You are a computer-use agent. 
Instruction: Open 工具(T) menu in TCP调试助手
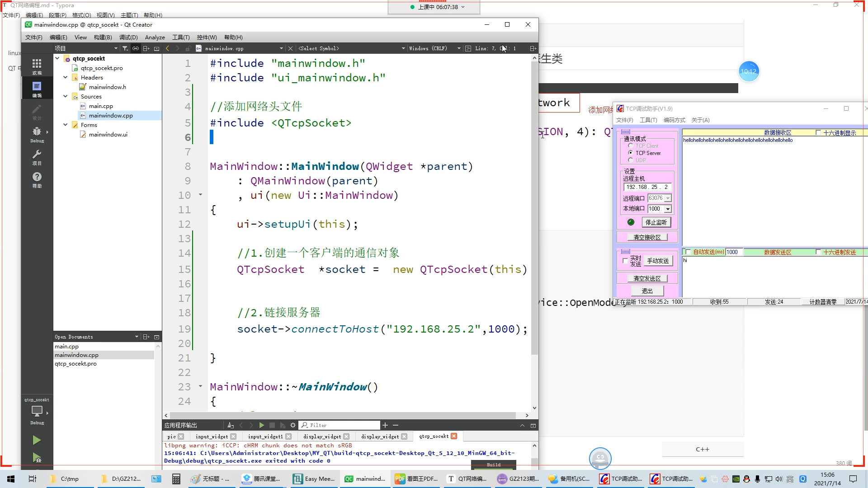[x=648, y=120]
